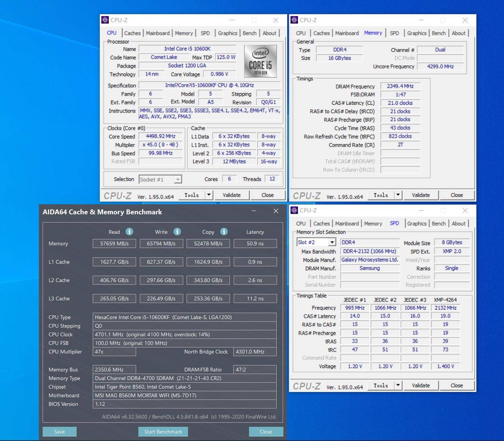Click Close button in SPD window

tap(457, 385)
